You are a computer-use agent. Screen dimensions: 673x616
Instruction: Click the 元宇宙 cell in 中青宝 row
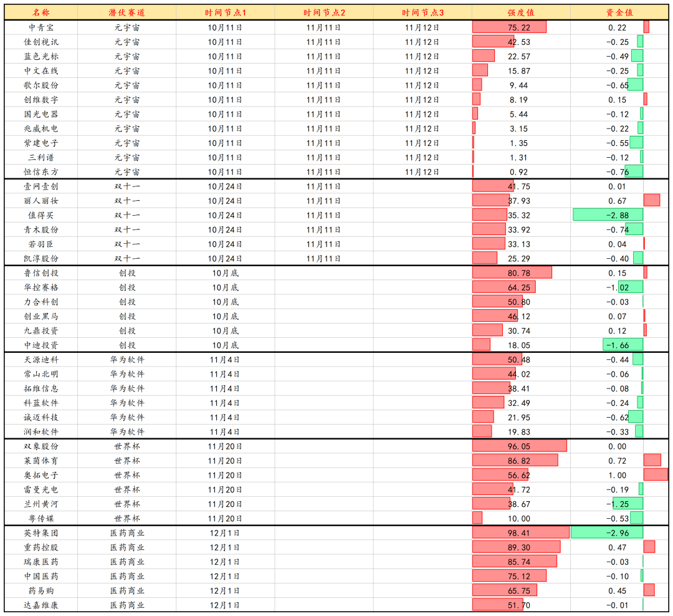pyautogui.click(x=126, y=27)
